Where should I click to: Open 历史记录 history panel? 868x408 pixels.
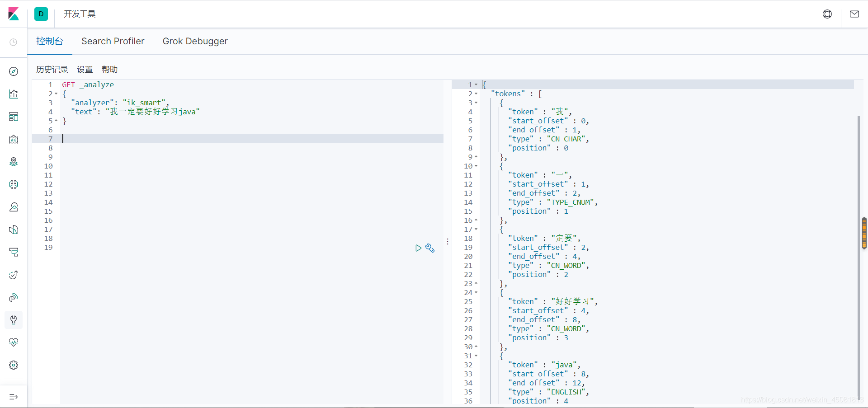tap(52, 70)
